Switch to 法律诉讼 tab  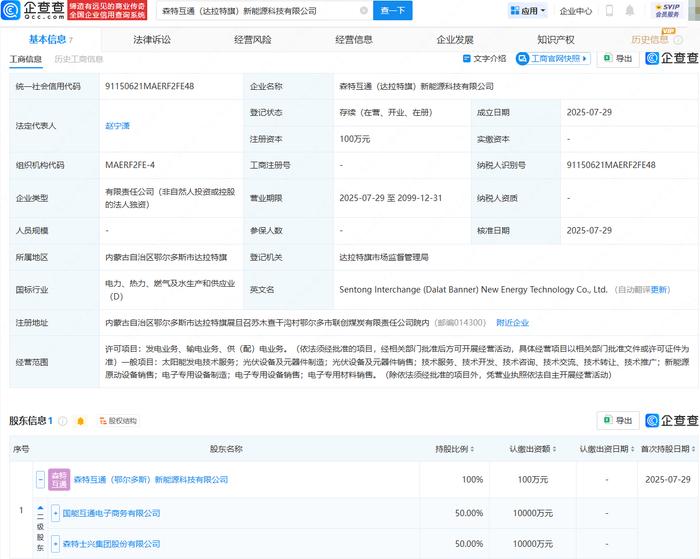click(152, 40)
